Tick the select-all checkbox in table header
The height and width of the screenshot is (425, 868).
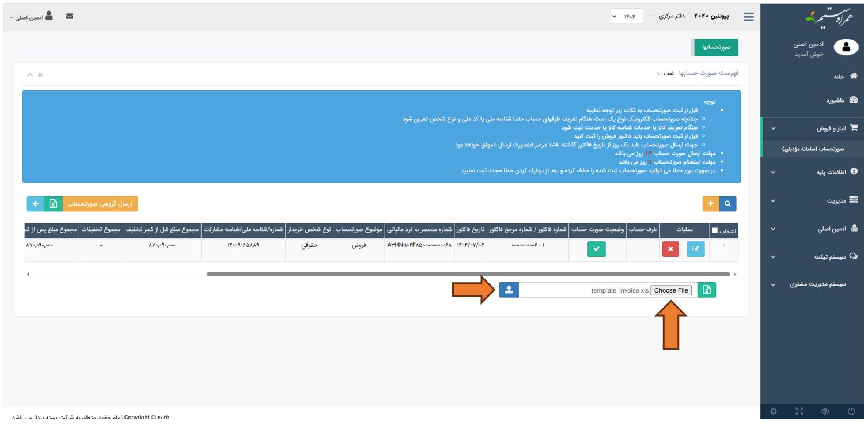[715, 231]
